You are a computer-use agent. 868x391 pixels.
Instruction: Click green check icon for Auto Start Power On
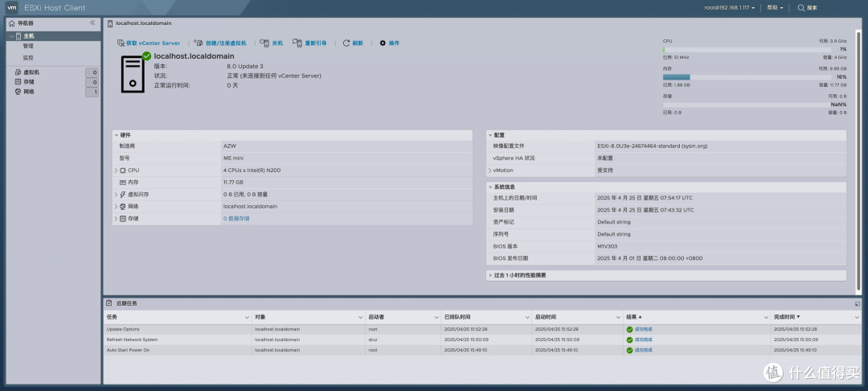tap(629, 351)
